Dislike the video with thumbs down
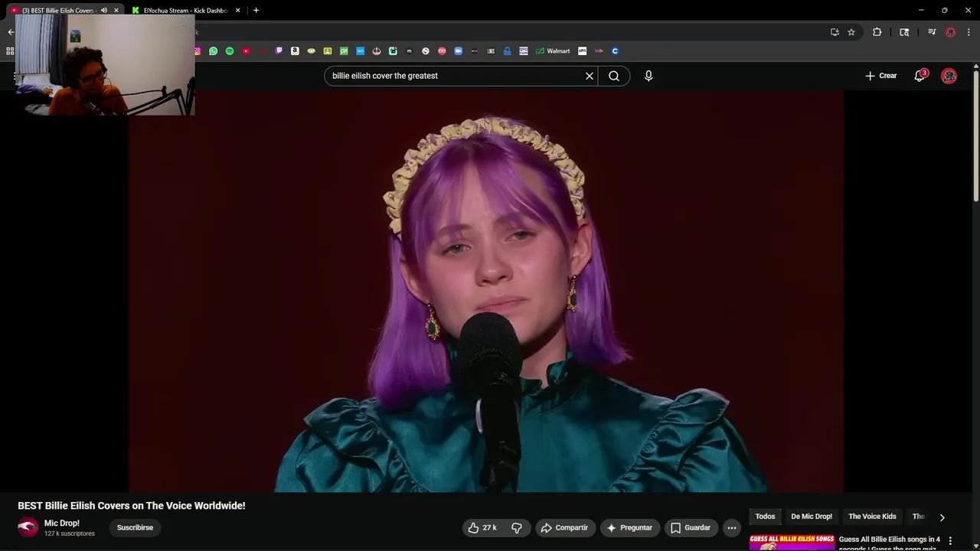Image resolution: width=980 pixels, height=551 pixels. [517, 527]
